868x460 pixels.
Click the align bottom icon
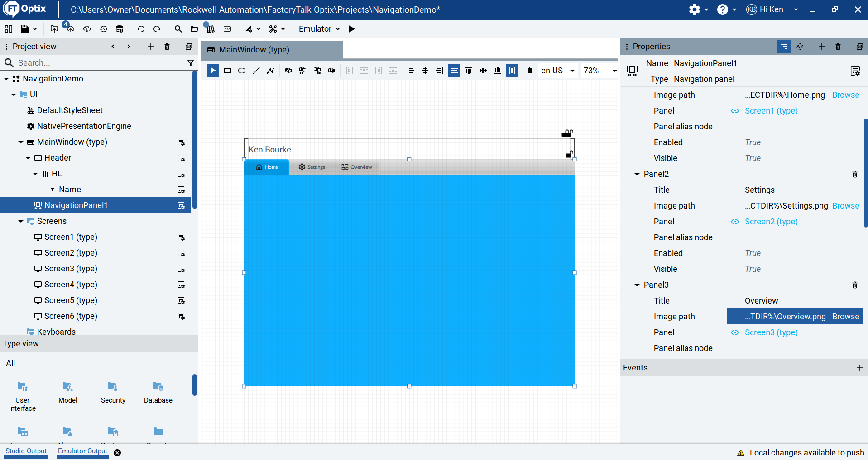[498, 71]
